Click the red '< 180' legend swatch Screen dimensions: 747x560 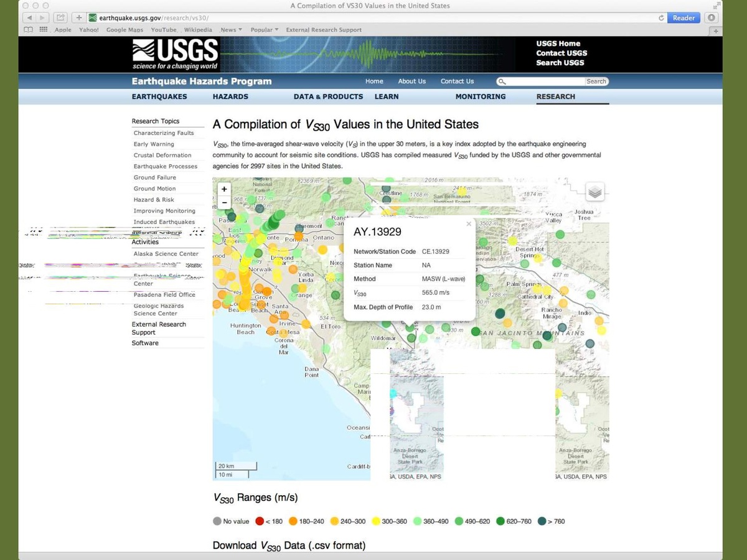260,521
